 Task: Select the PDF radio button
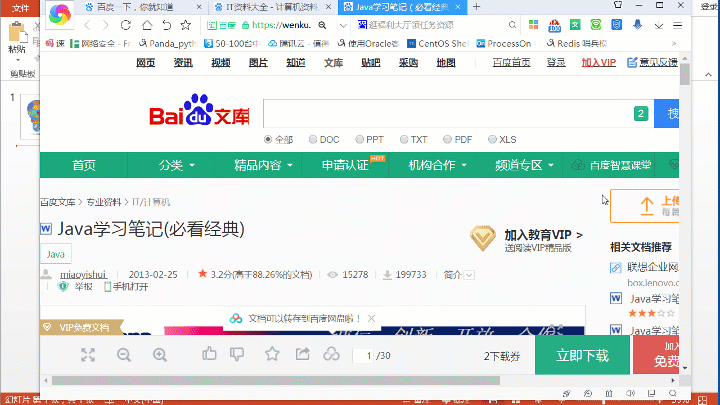click(447, 139)
